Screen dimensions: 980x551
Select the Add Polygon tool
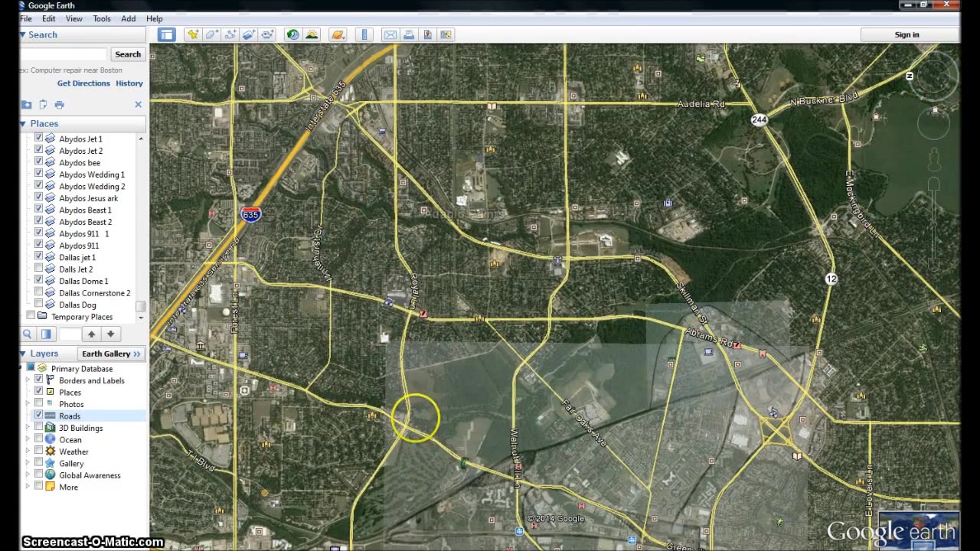click(x=211, y=34)
